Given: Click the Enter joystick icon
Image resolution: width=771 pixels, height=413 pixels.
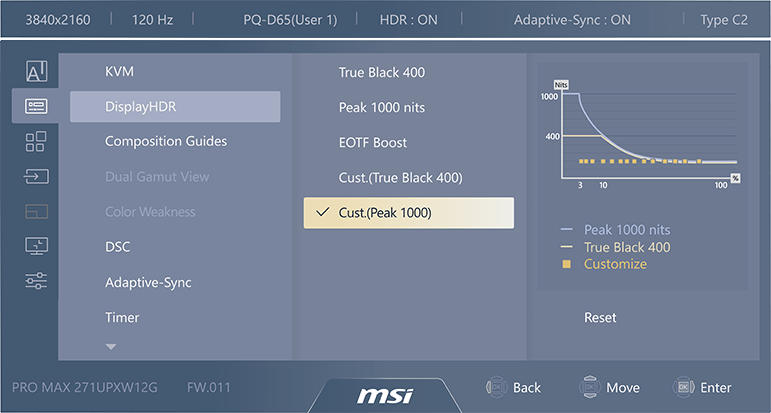Looking at the screenshot, I should pos(683,387).
